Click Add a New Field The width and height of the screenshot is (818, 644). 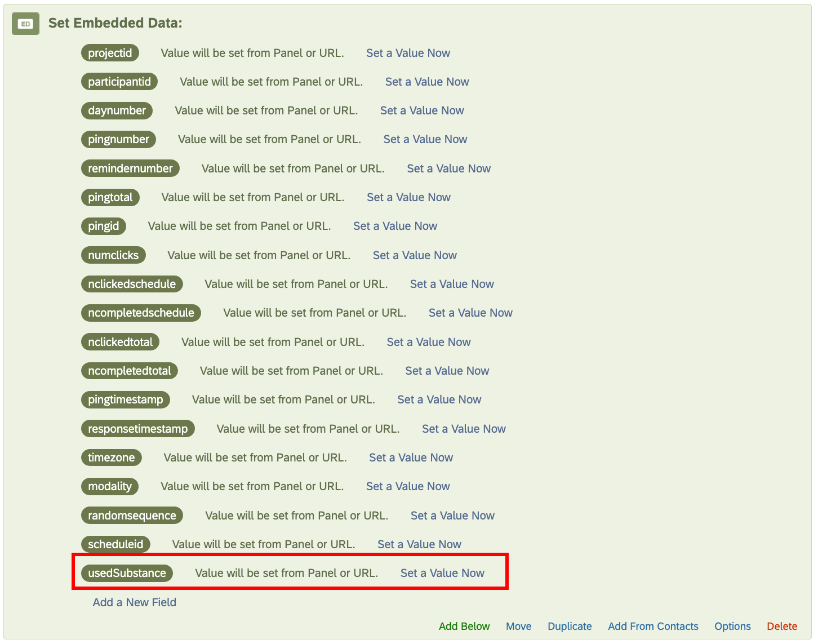134,602
